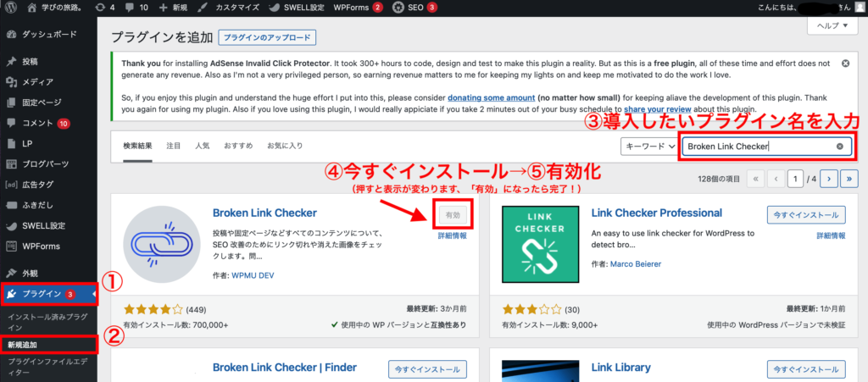Open the Broken Link Checker plugin title

pyautogui.click(x=264, y=213)
